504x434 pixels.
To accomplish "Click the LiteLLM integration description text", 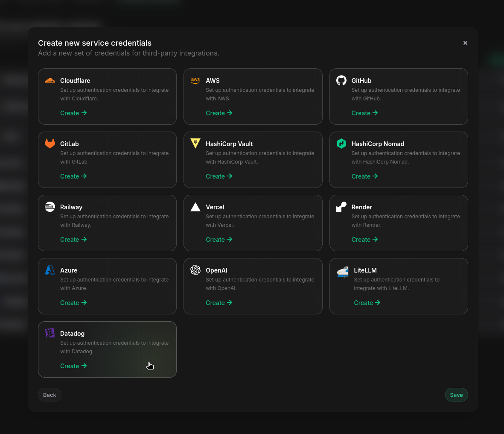I will pyautogui.click(x=396, y=284).
